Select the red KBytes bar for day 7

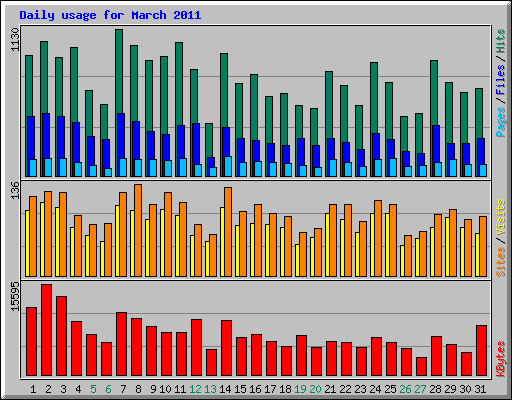(122, 344)
